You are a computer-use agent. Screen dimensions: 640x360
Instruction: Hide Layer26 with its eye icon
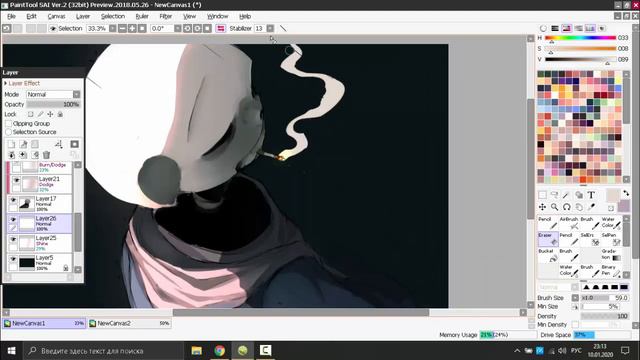pos(13,220)
